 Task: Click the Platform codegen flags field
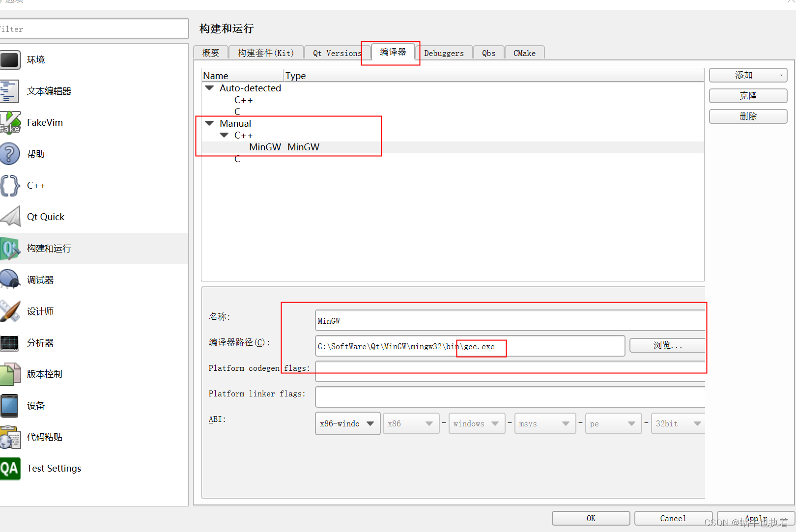tap(510, 371)
